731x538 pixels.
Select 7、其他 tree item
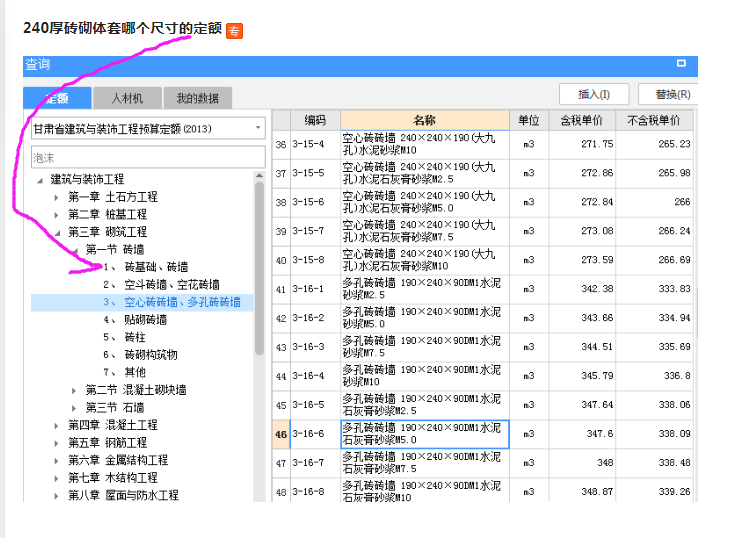tap(124, 372)
